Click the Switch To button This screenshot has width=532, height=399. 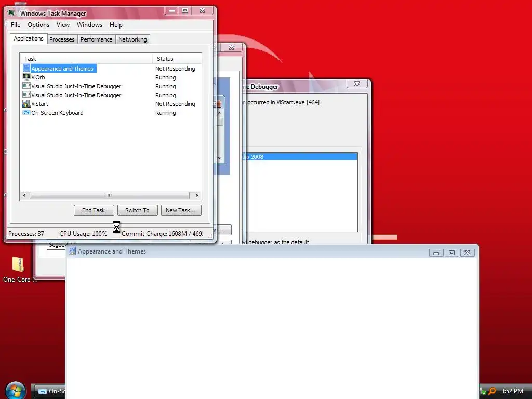(x=137, y=210)
